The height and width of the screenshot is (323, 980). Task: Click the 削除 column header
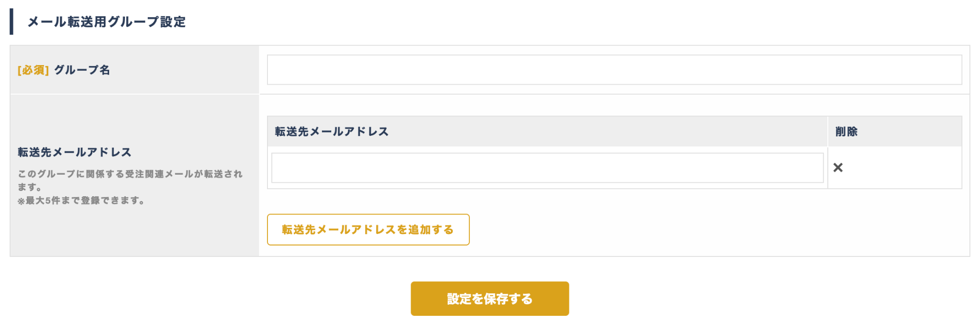pos(846,132)
